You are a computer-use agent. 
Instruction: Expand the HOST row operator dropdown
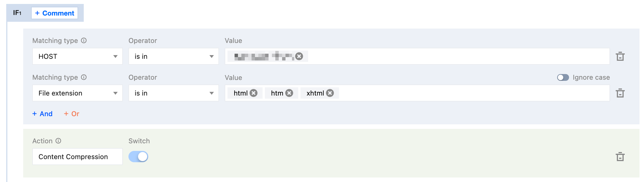tap(173, 57)
